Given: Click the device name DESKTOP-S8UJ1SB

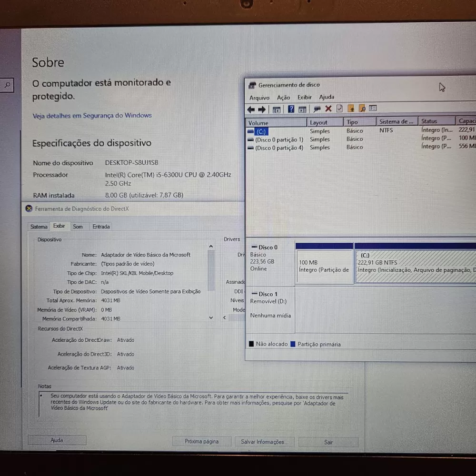Looking at the screenshot, I should 131,163.
